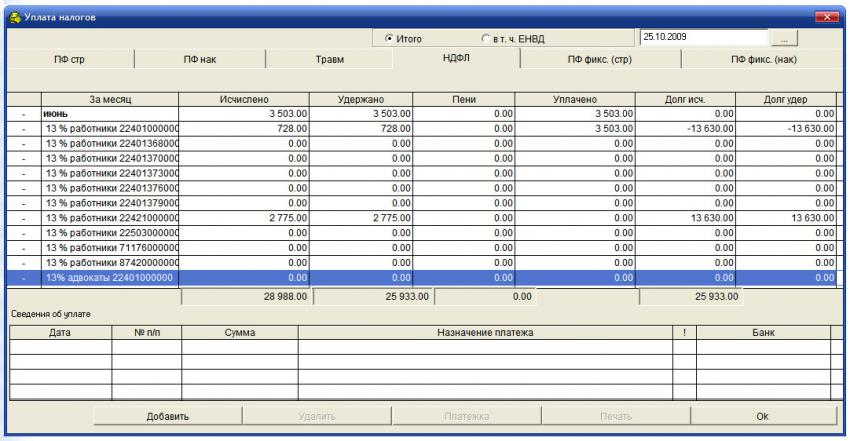Viewport: 850px width, 441px height.
Task: Select the Итого radio button
Action: click(x=390, y=39)
